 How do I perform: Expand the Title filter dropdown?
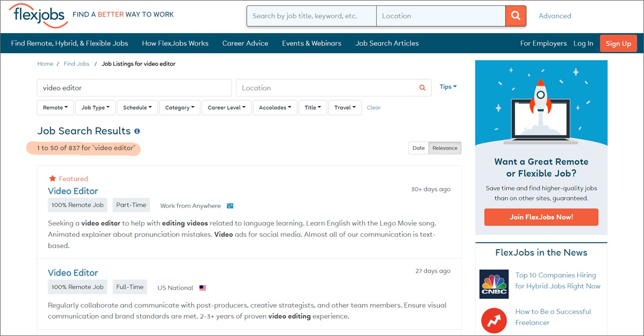pyautogui.click(x=313, y=108)
